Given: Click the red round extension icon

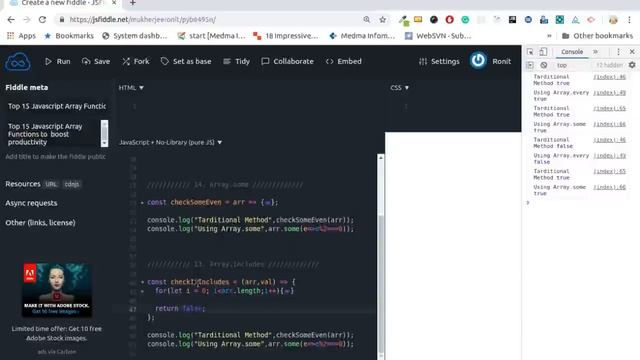Looking at the screenshot, I should point(449,20).
